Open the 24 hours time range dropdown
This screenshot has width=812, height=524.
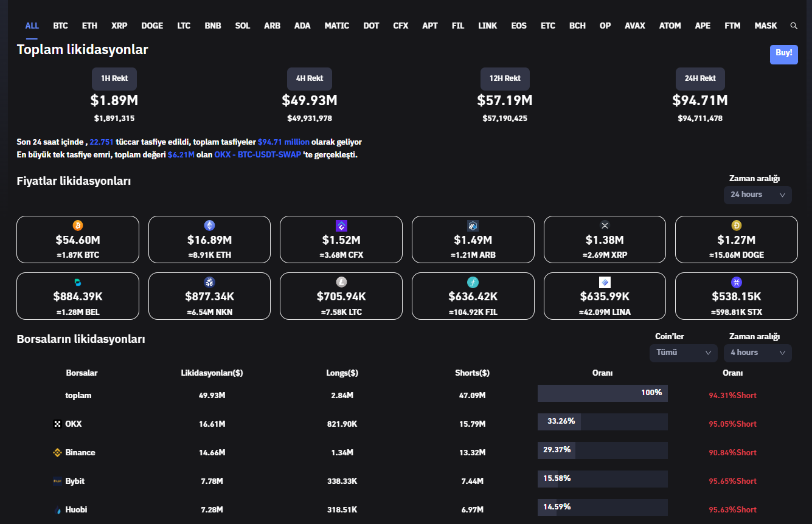pyautogui.click(x=757, y=195)
